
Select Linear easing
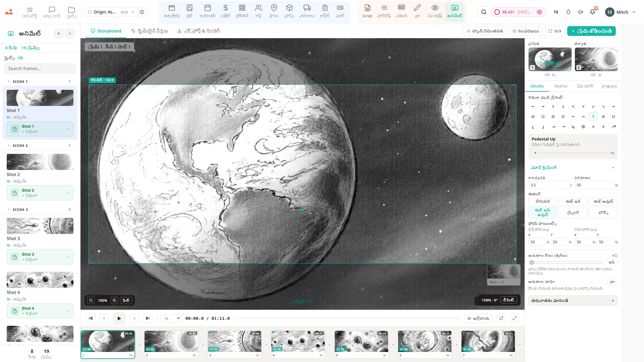[x=543, y=201]
